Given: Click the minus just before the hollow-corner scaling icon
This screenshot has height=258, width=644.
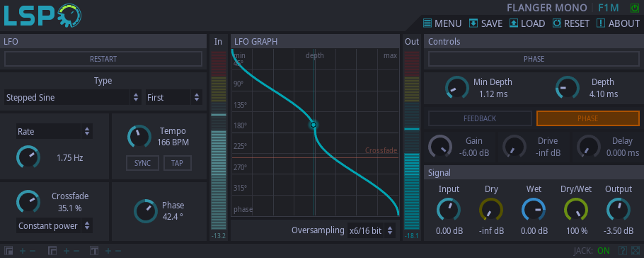Looking at the screenshot, I should point(33,251).
